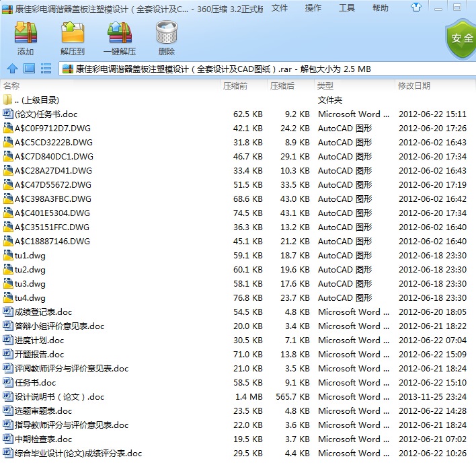Select file A$C47D55672.DWG
This screenshot has height=467, width=476.
238,184
